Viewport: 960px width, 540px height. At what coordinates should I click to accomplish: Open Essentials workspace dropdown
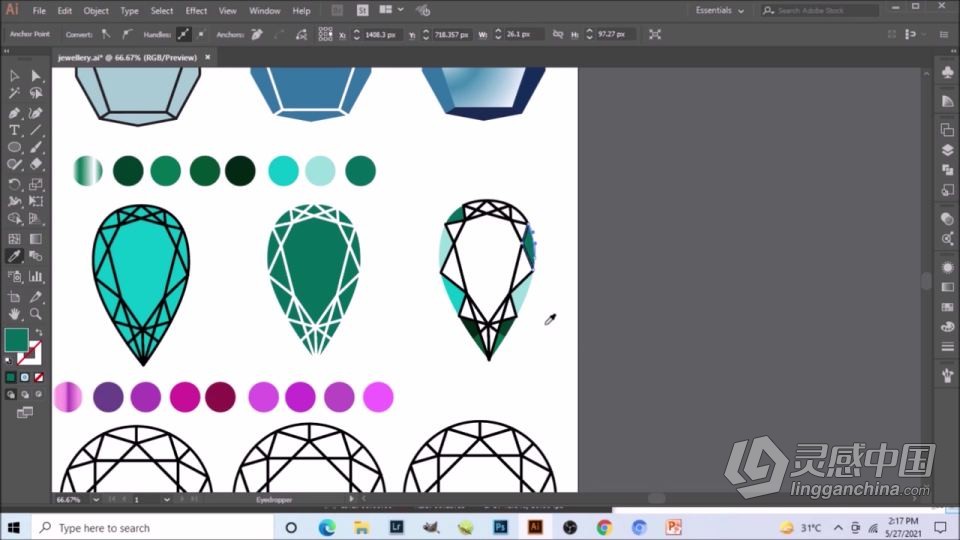point(719,10)
